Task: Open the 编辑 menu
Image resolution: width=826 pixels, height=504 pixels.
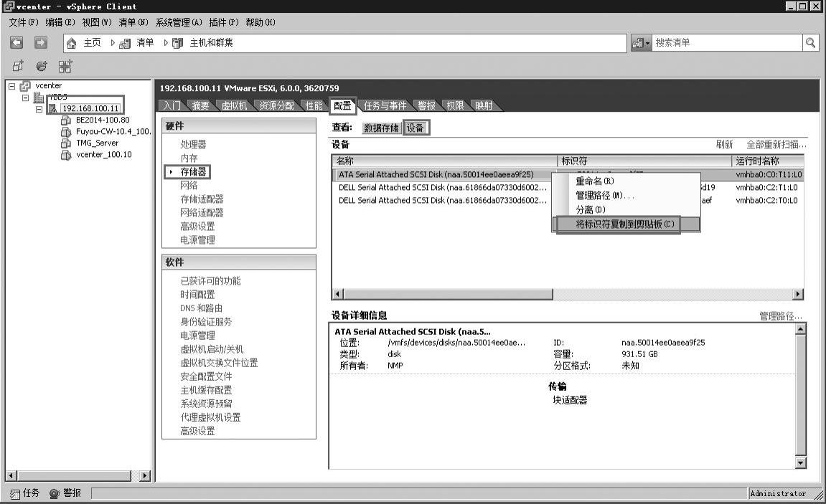Action: 60,22
